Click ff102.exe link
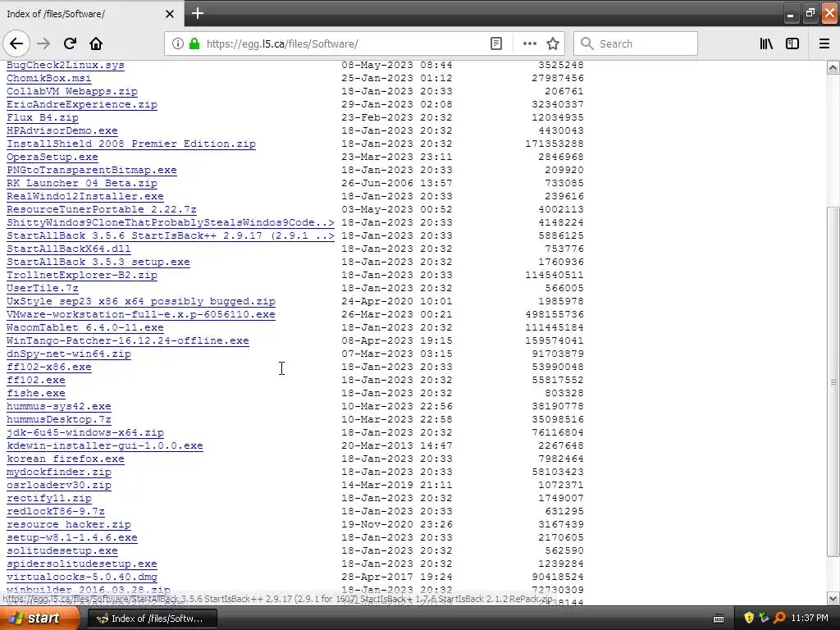Viewport: 840px width, 630px height. (x=36, y=381)
